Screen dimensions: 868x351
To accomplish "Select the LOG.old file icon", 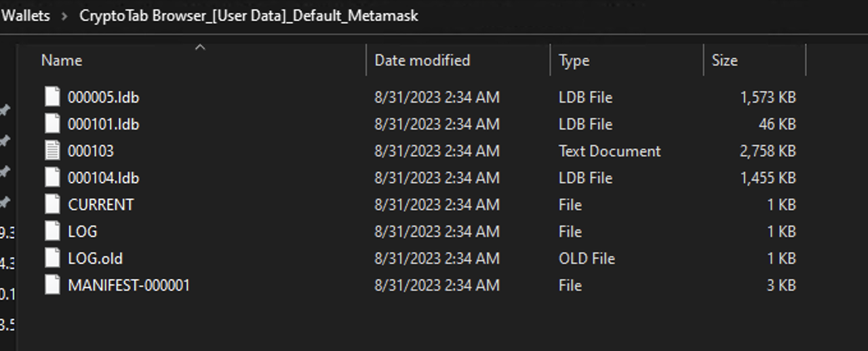I will click(52, 258).
